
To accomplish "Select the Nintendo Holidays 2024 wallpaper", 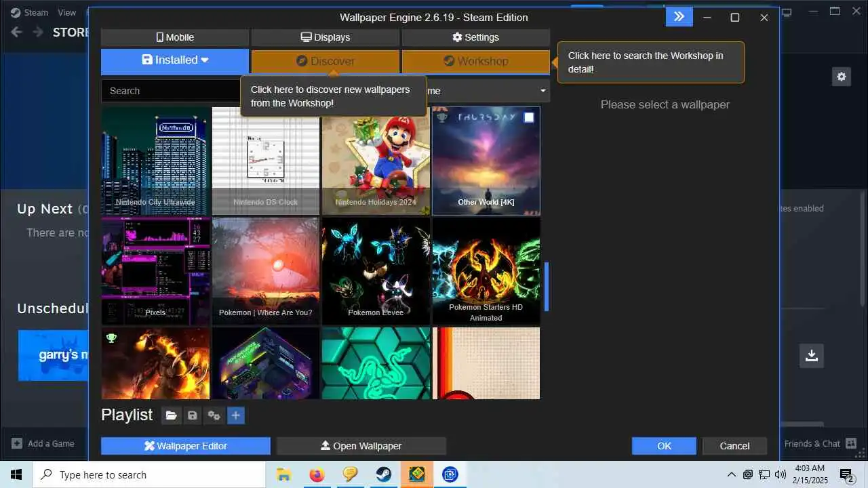I will (x=376, y=161).
